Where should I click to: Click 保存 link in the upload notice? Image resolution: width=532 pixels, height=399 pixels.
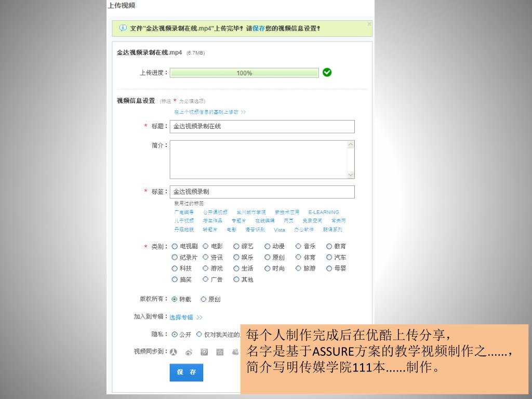coord(259,29)
